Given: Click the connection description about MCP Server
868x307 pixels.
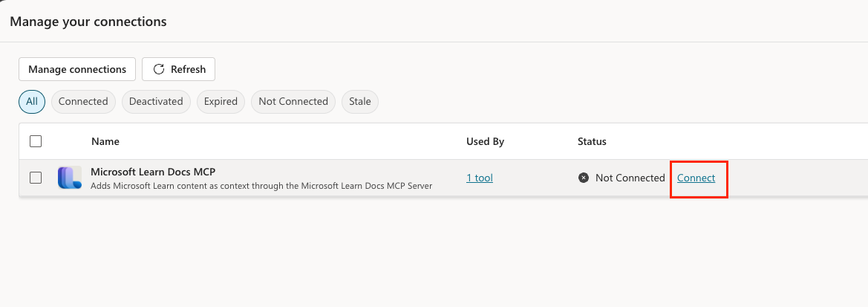Looking at the screenshot, I should [261, 185].
